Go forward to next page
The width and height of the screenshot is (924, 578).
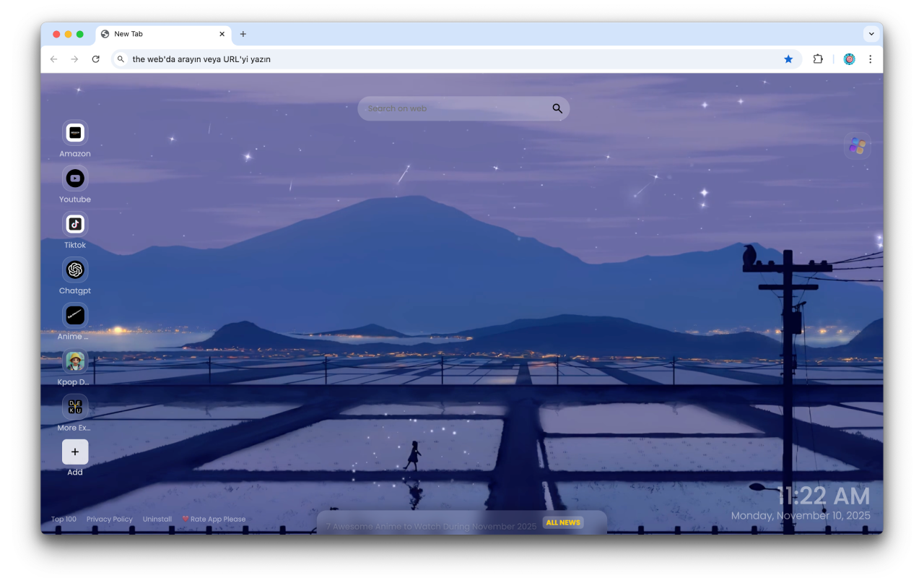click(x=74, y=59)
